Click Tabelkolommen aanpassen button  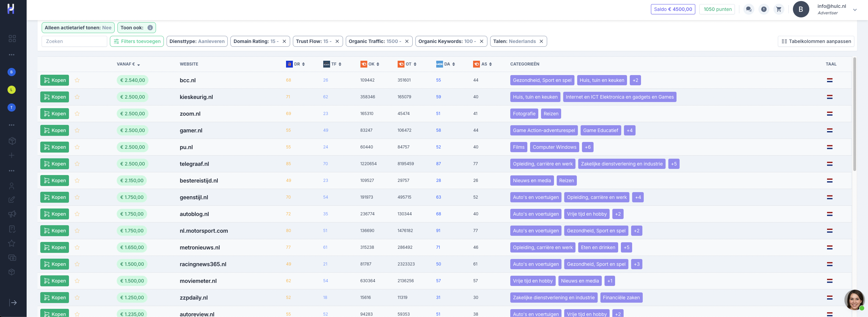tap(816, 41)
